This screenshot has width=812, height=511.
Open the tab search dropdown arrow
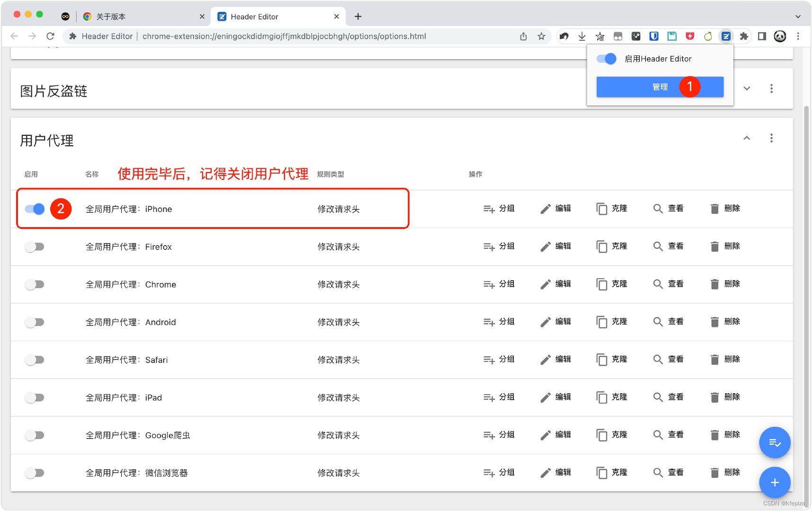click(798, 17)
